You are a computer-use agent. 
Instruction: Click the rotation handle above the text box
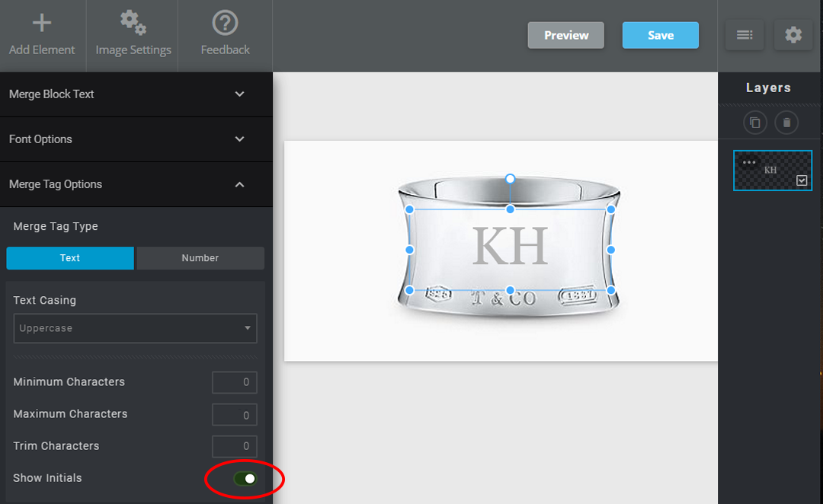pyautogui.click(x=510, y=179)
